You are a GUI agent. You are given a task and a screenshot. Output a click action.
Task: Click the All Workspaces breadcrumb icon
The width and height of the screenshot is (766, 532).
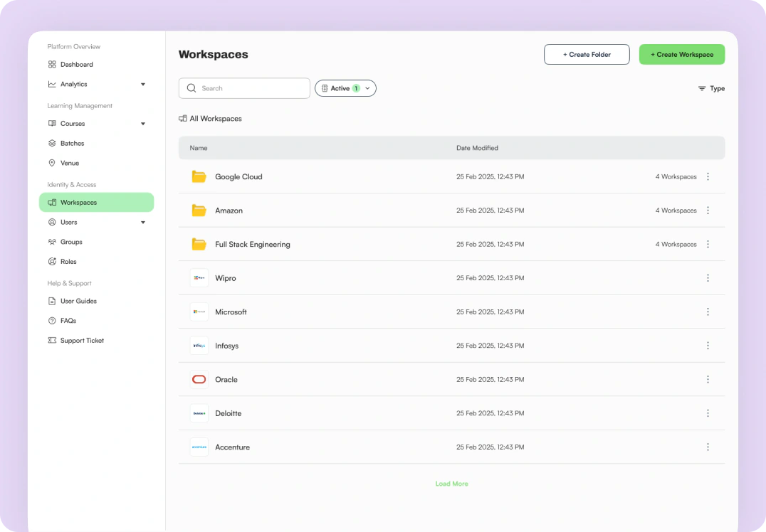pos(183,119)
